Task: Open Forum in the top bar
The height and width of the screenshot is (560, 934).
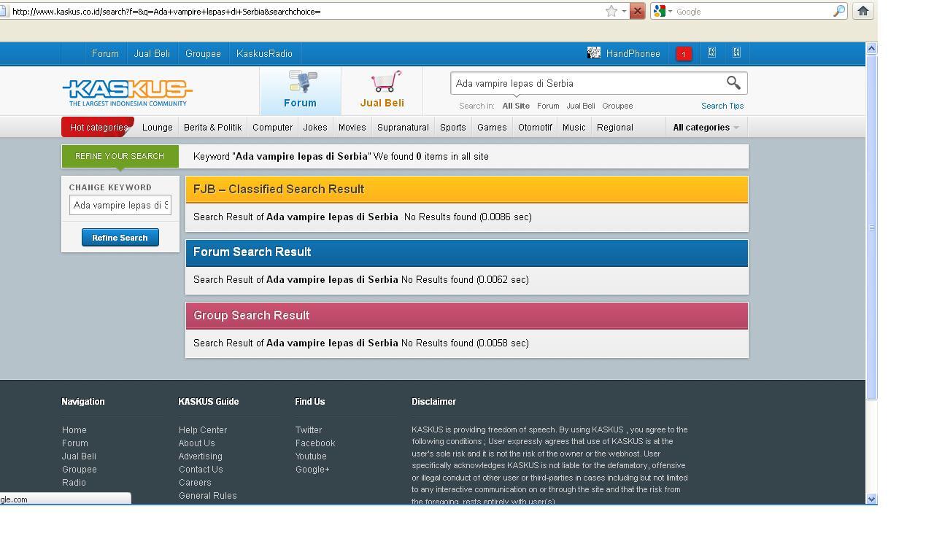Action: coord(105,53)
